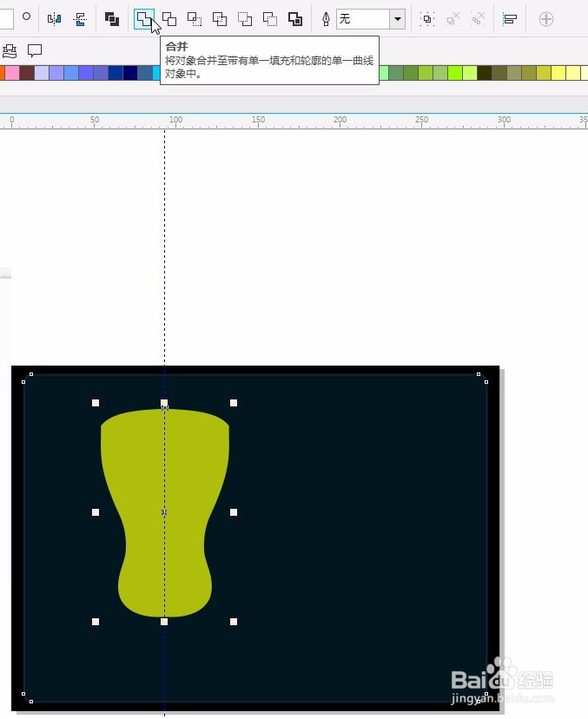Click the outline width field showing 无
Image resolution: width=588 pixels, height=719 pixels.
click(x=363, y=19)
